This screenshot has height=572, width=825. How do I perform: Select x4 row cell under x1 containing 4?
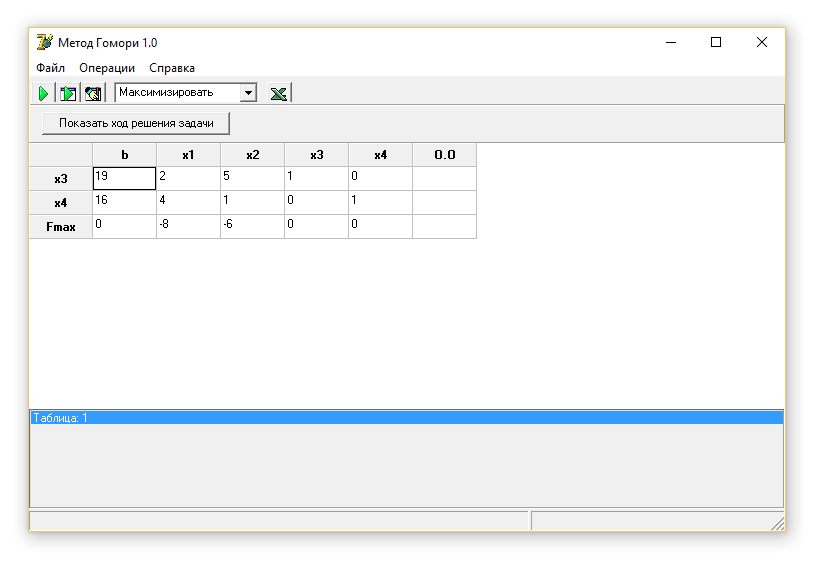188,203
